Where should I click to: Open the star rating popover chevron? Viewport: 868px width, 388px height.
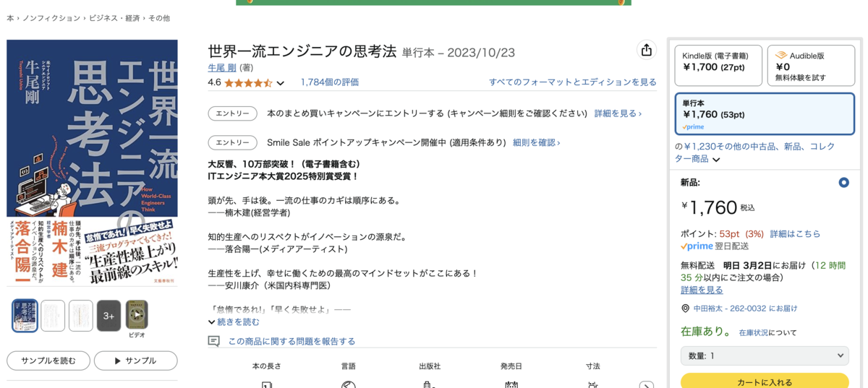(281, 83)
